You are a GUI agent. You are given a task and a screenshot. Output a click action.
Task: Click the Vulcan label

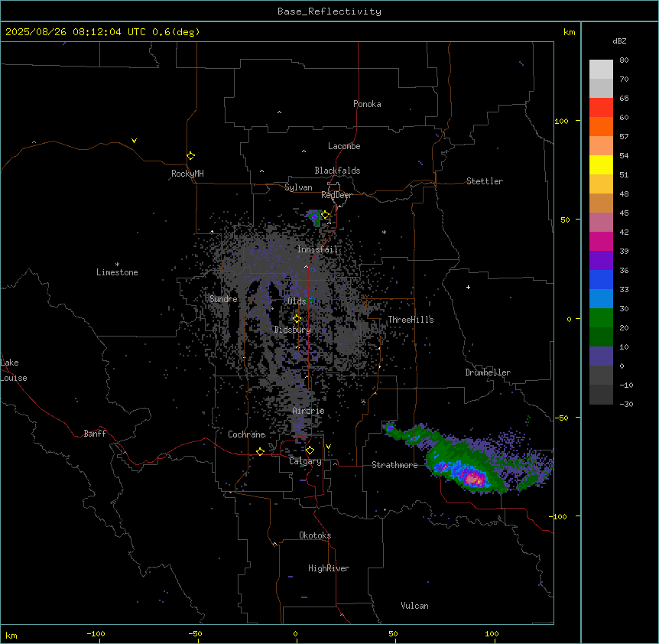(x=414, y=606)
